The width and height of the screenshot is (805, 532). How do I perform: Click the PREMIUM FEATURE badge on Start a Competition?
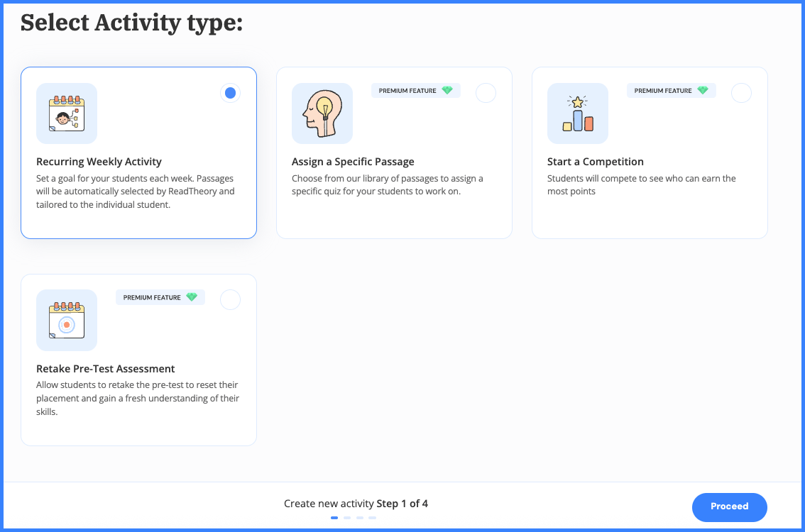coord(671,90)
